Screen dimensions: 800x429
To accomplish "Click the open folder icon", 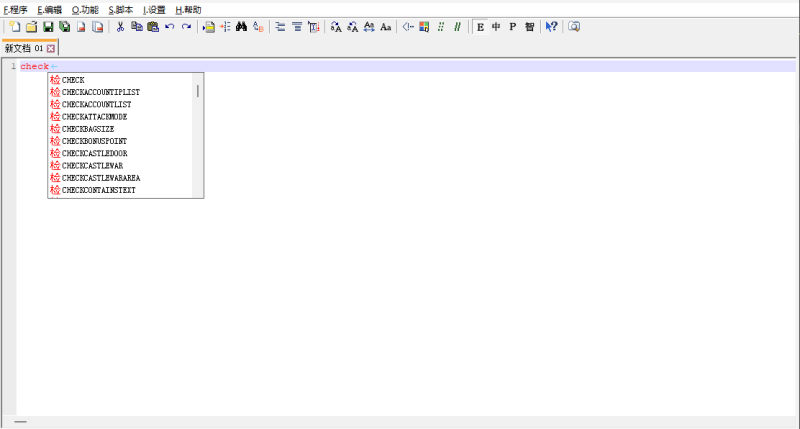I will [31, 27].
